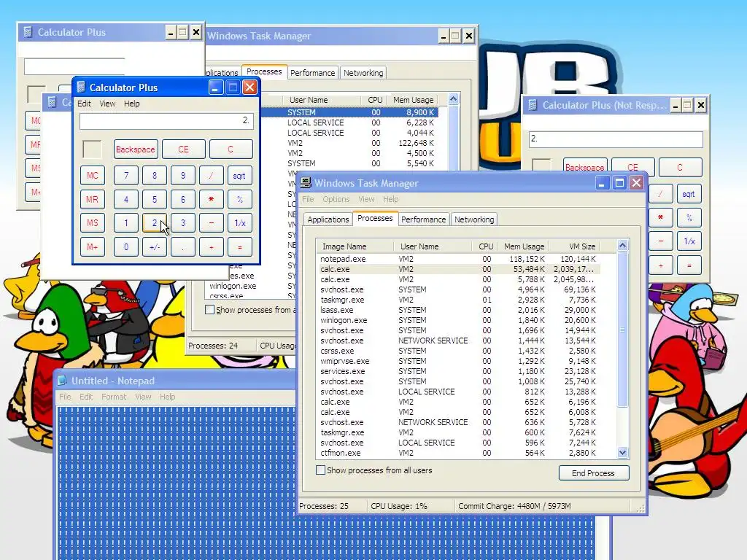Image resolution: width=747 pixels, height=560 pixels.
Task: Click Performance tab in background Task Manager
Action: click(312, 73)
